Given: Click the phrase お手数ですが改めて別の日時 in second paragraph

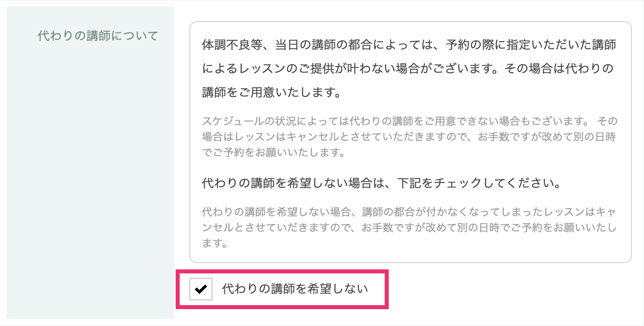Looking at the screenshot, I should (547, 137).
